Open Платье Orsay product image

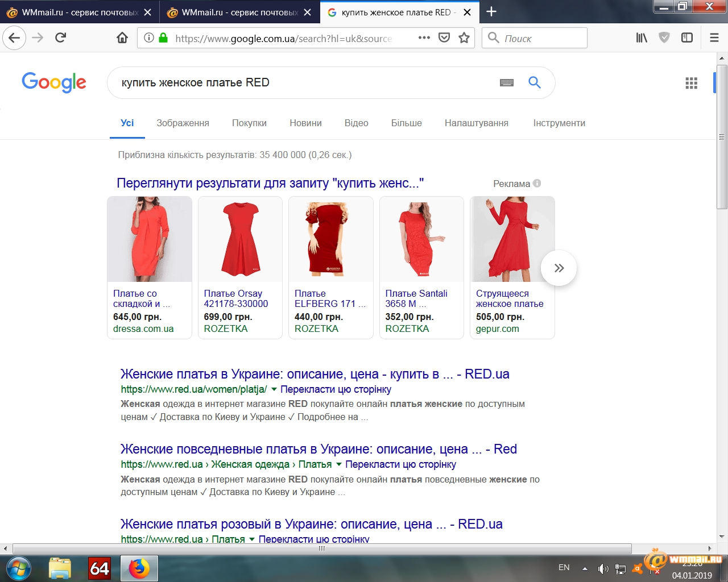tap(240, 239)
